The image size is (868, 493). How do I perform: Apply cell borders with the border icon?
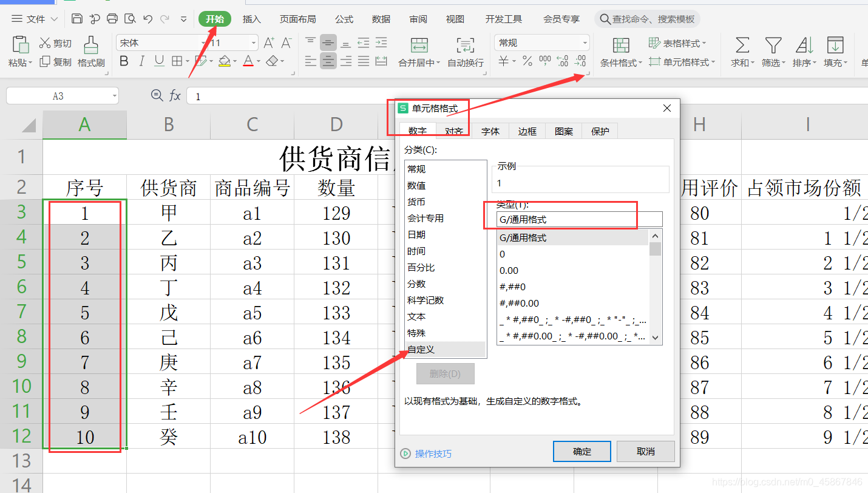[x=177, y=61]
